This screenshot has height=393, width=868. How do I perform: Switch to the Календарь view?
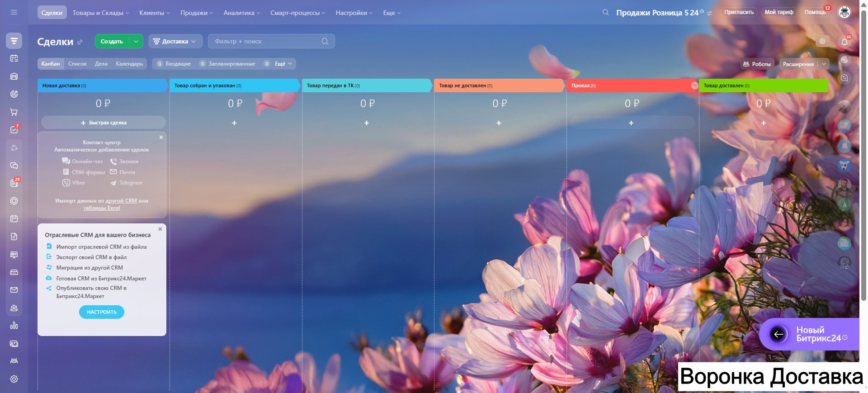pyautogui.click(x=129, y=64)
